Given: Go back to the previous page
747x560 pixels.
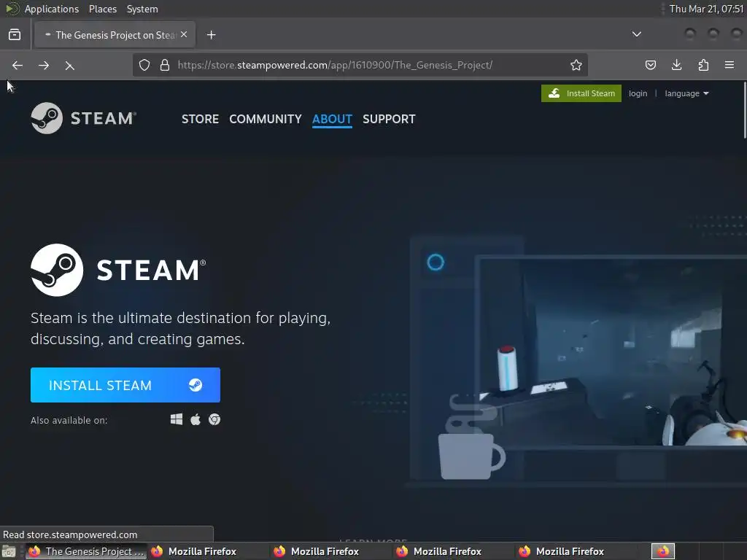Looking at the screenshot, I should coord(18,65).
